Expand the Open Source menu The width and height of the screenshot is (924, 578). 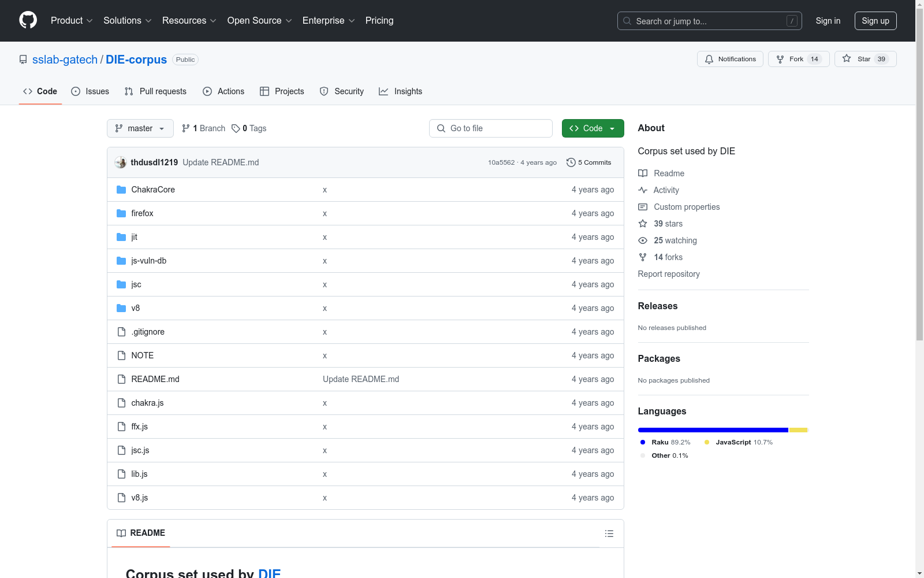point(260,20)
